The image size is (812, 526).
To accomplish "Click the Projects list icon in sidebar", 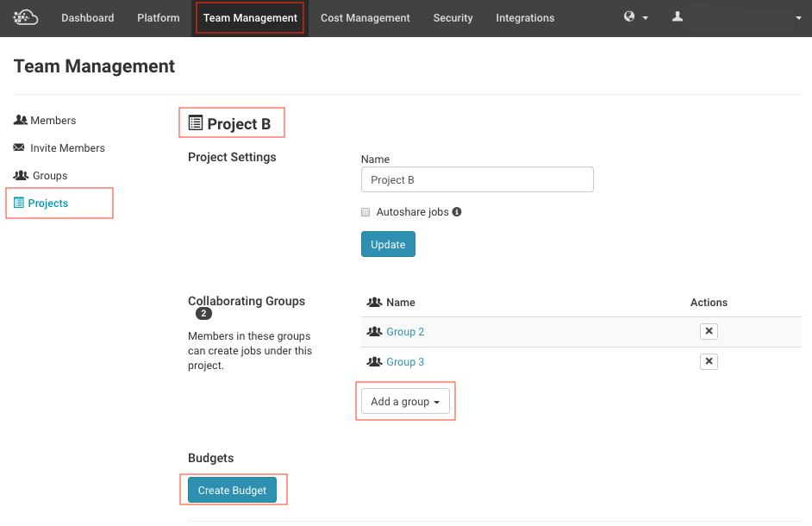I will click(20, 204).
